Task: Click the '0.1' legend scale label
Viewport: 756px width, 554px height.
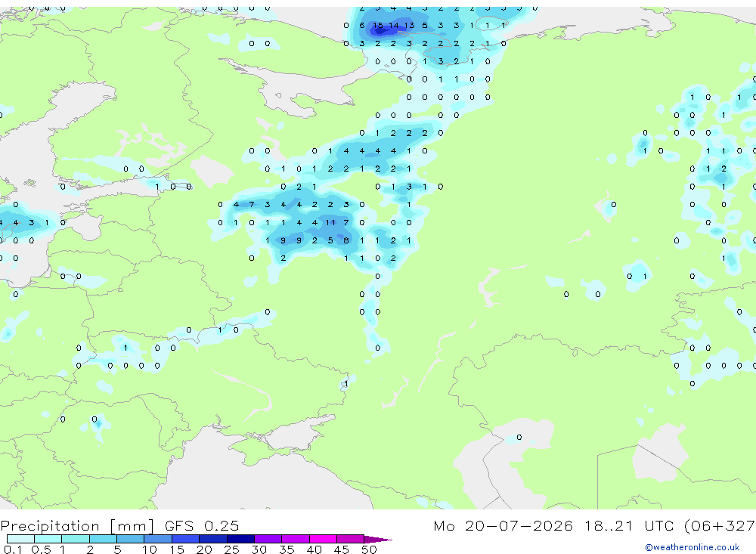Action: coord(13,549)
